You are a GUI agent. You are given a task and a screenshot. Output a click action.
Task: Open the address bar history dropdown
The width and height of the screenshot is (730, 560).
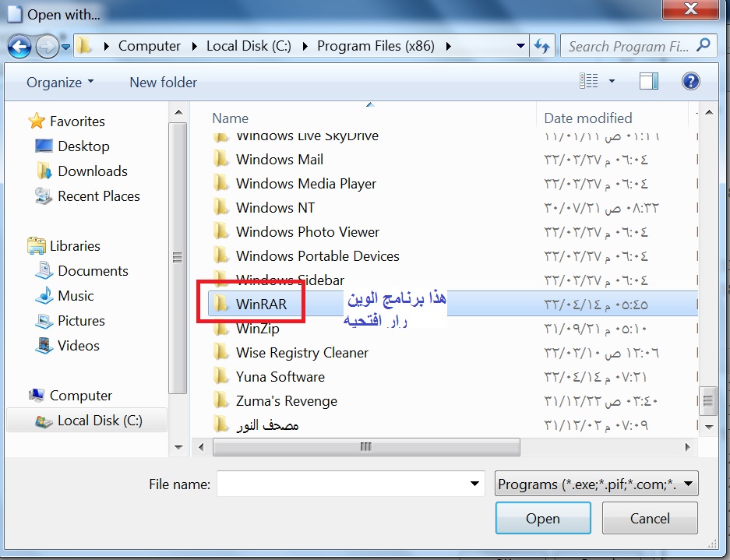tap(521, 46)
